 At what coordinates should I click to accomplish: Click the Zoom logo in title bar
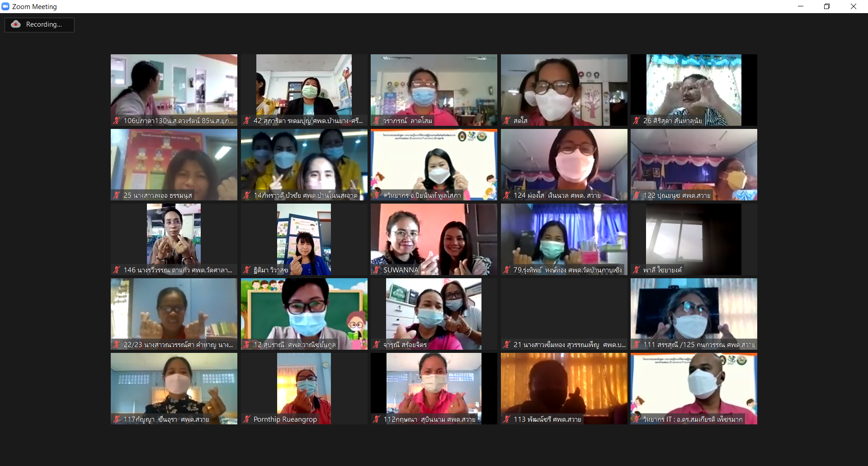pyautogui.click(x=5, y=6)
